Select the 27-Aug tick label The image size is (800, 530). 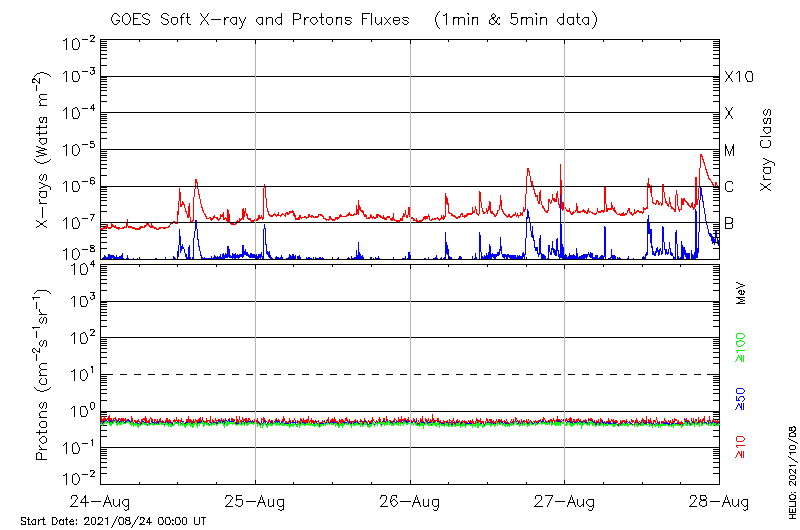point(564,500)
